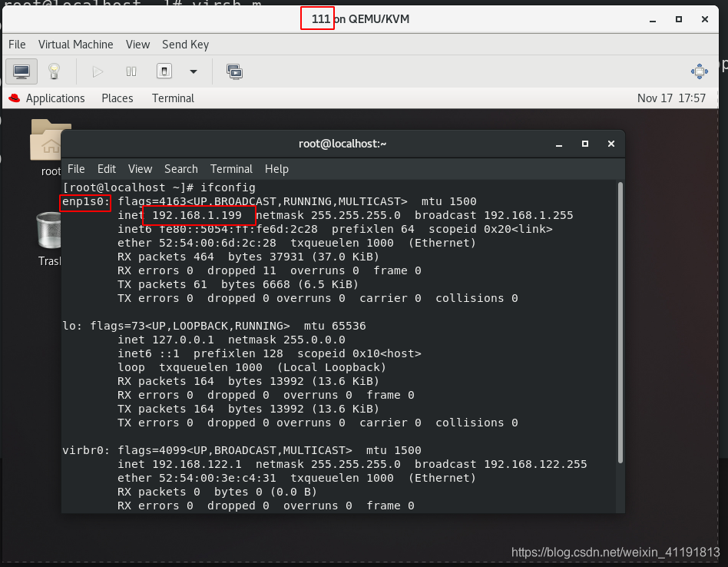Viewport: 728px width, 567px height.
Task: Click the MAC address 52:54:00:3e:c4:31
Action: point(217,479)
